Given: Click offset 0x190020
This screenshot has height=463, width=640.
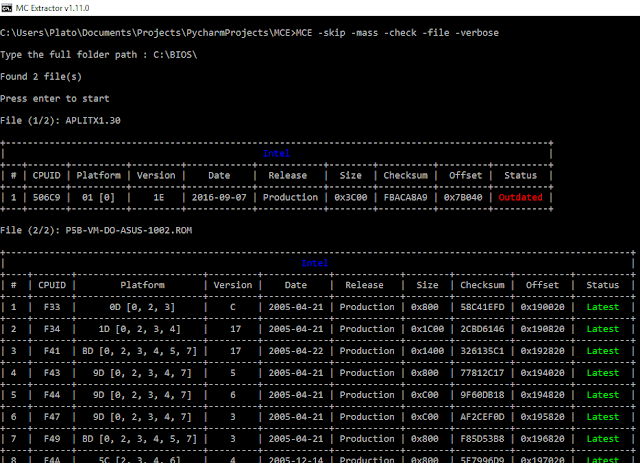Looking at the screenshot, I should click(542, 307).
